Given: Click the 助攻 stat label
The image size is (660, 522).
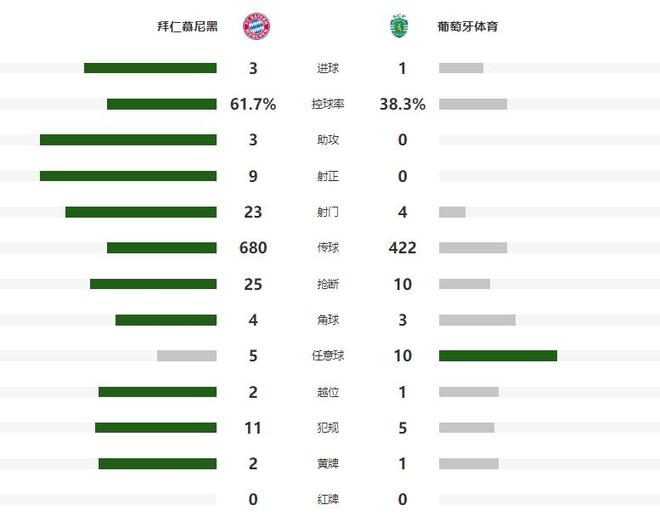Looking at the screenshot, I should (x=327, y=140).
